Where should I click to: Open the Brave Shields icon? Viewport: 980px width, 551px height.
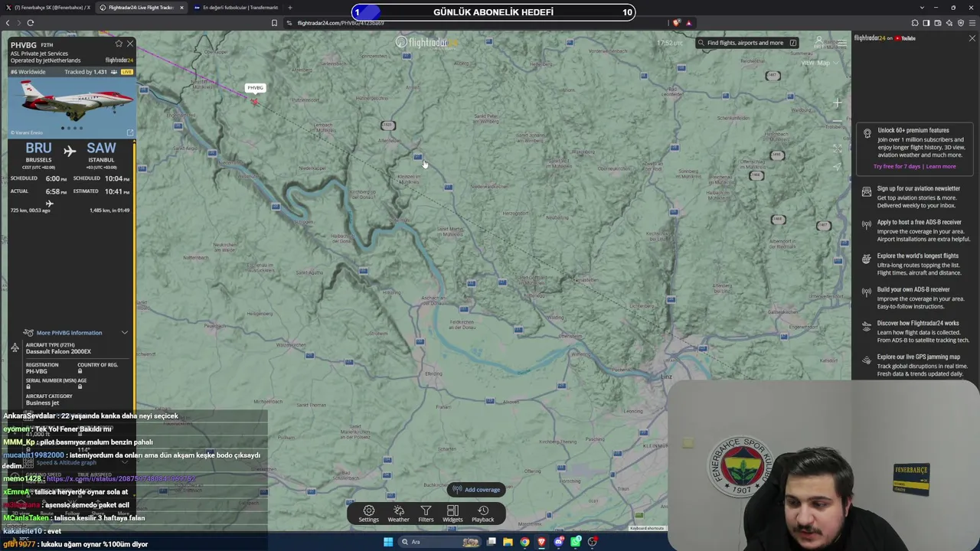(676, 23)
